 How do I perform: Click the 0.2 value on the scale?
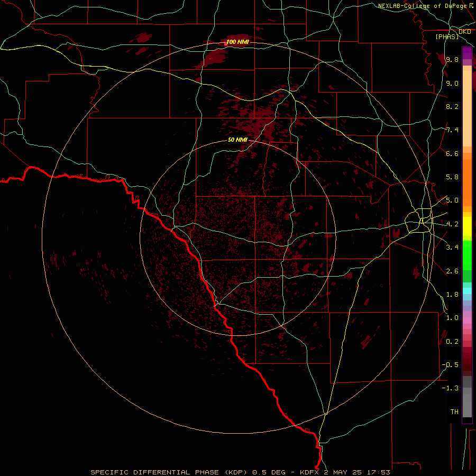452,341
